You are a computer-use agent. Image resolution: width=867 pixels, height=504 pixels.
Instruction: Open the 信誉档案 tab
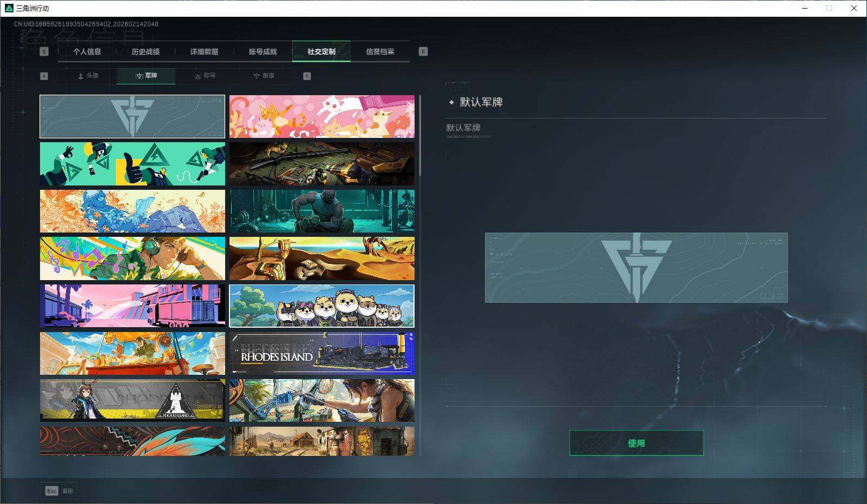point(380,52)
